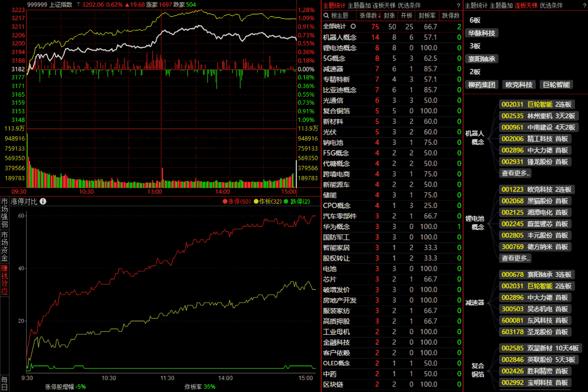
Task: Select the OLED概念 theme row
Action: pos(392,363)
